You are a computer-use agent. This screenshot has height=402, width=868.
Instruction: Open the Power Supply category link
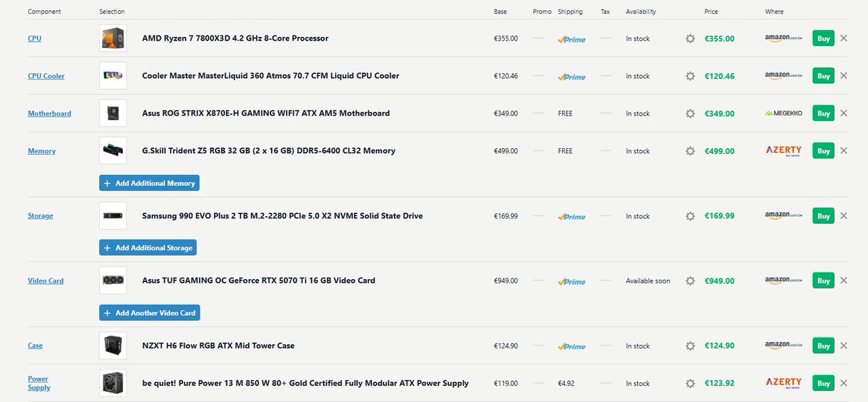pos(39,383)
